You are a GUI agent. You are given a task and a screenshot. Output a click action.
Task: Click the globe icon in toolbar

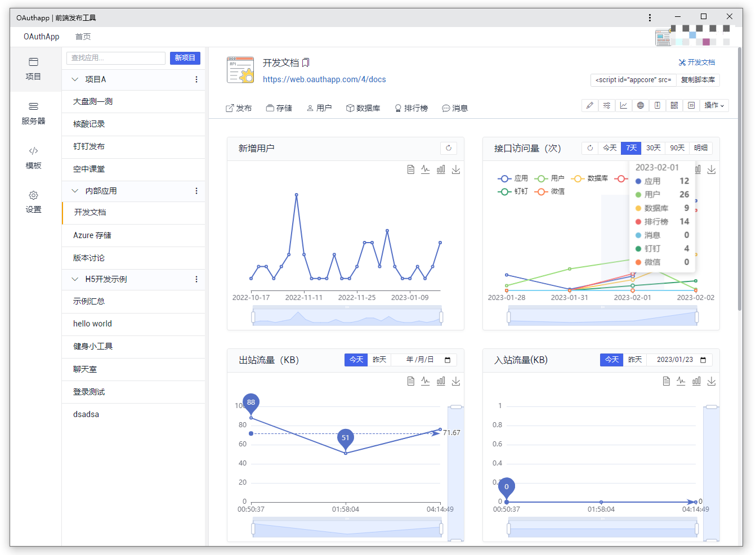[x=641, y=105]
